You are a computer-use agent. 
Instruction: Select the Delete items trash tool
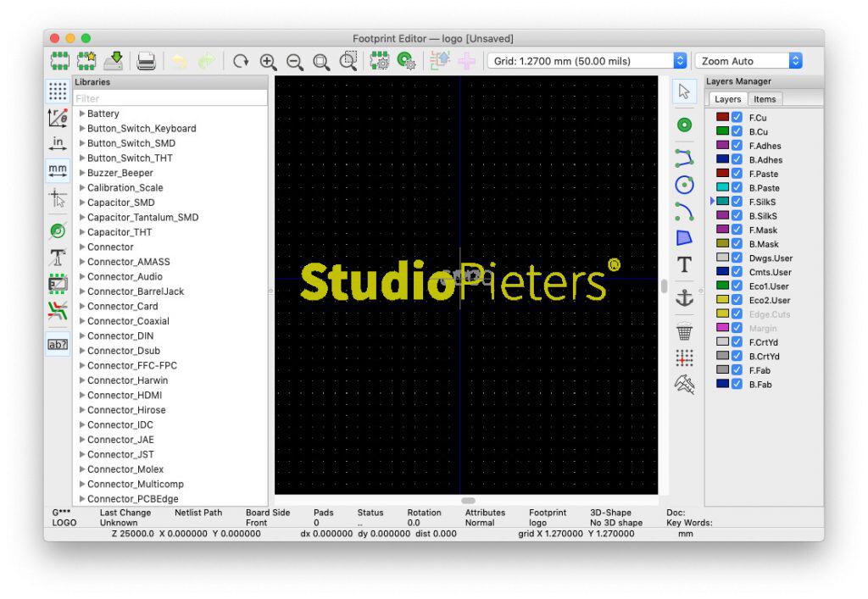[x=684, y=331]
